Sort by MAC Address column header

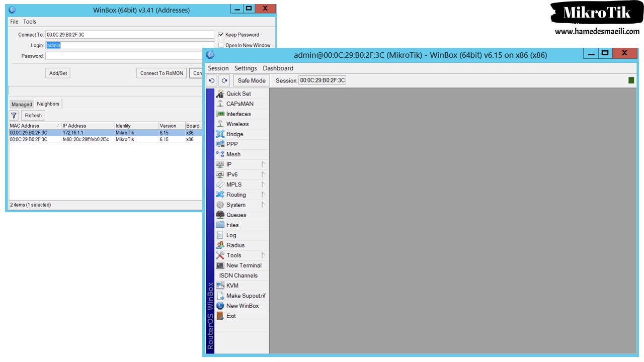tap(35, 126)
